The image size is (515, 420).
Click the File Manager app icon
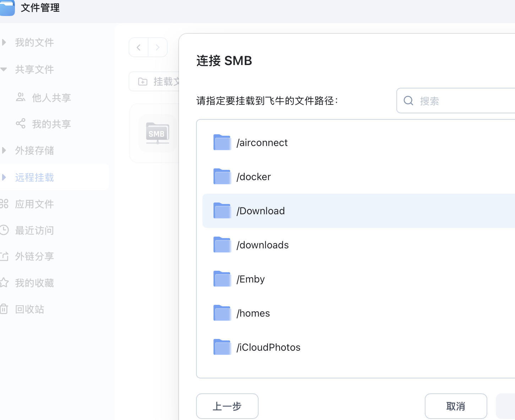7,8
